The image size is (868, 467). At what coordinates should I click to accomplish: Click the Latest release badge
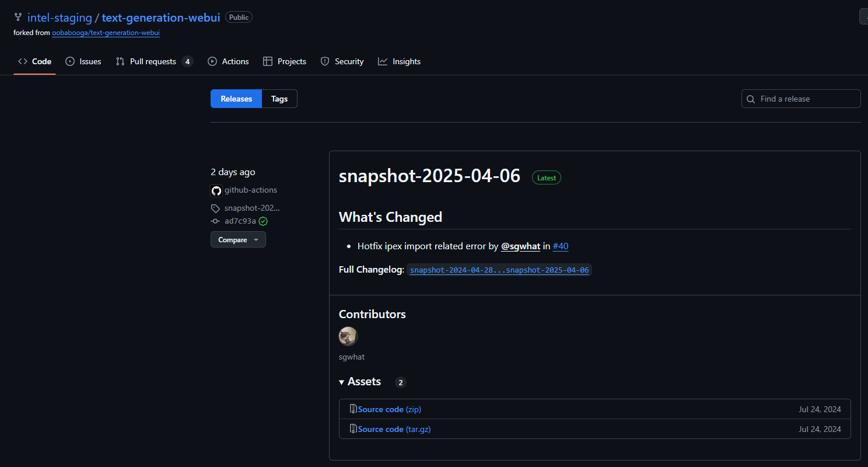[x=547, y=177]
